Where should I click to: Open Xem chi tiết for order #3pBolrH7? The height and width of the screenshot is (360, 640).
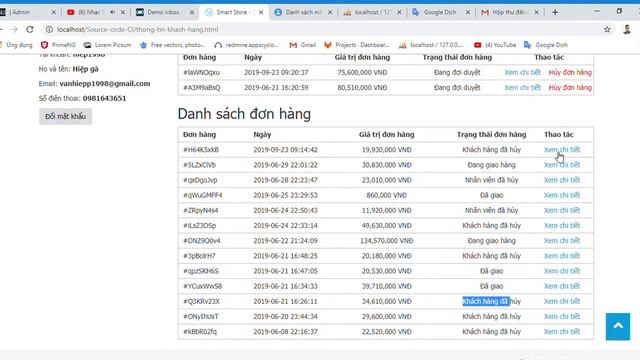click(562, 256)
